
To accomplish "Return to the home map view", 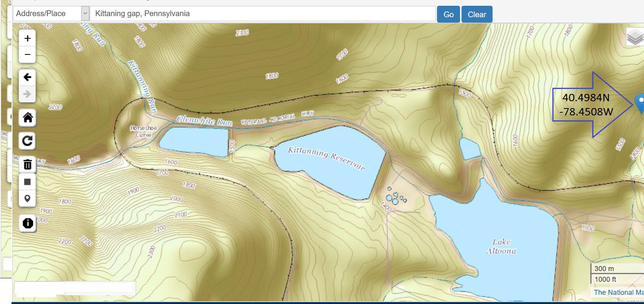I will click(x=27, y=117).
